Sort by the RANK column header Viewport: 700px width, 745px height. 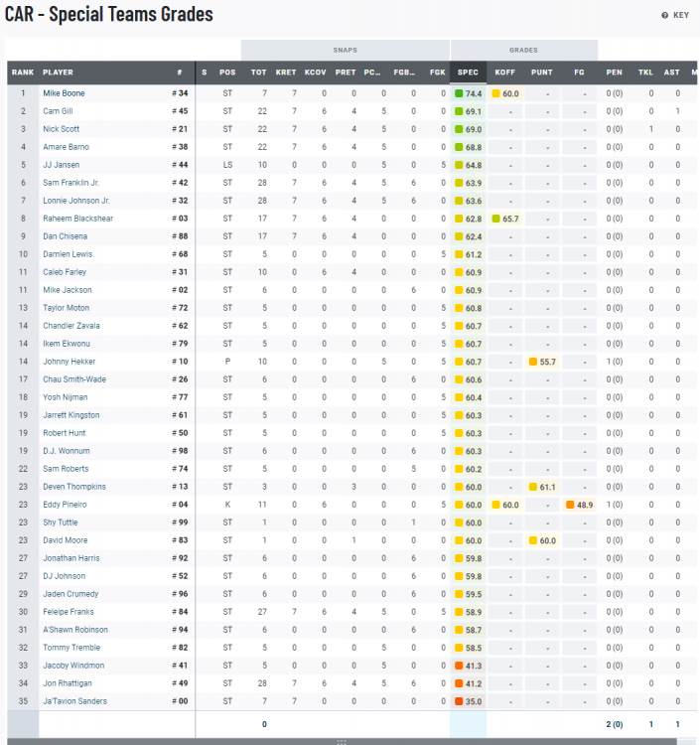point(22,73)
